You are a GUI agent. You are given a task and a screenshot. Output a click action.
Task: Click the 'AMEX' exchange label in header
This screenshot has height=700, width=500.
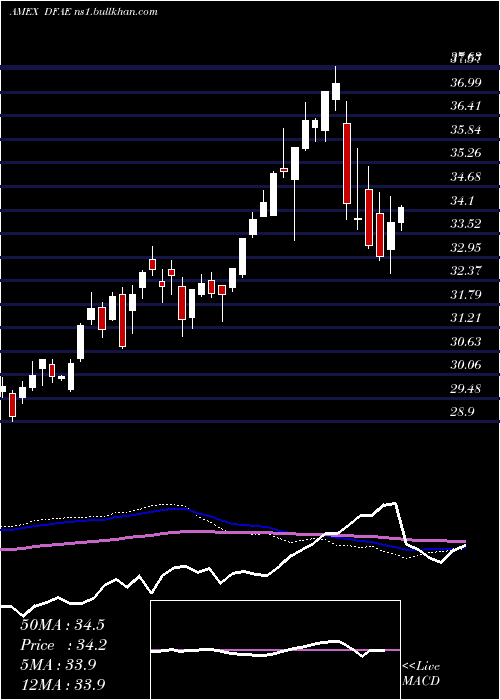pyautogui.click(x=22, y=12)
